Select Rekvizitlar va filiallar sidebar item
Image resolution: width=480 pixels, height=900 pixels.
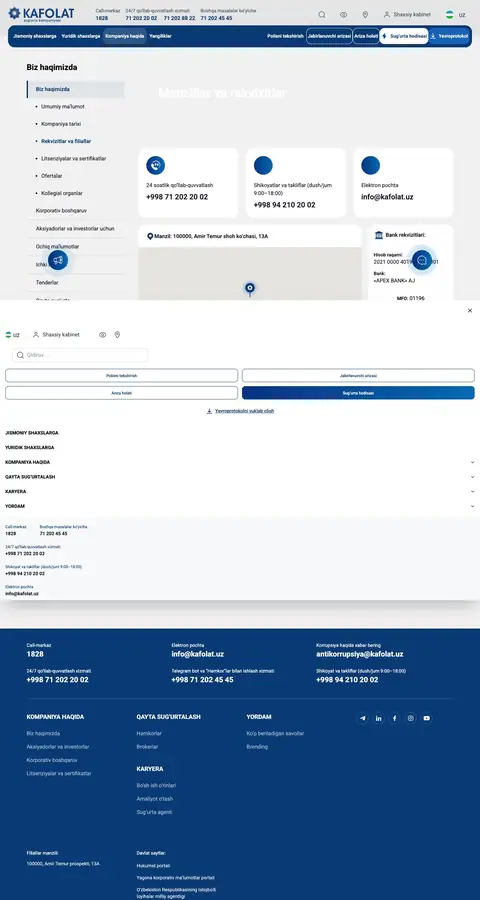(66, 141)
